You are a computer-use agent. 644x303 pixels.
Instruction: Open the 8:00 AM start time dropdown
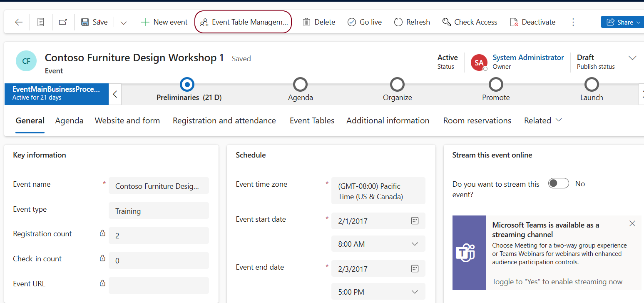pyautogui.click(x=378, y=244)
